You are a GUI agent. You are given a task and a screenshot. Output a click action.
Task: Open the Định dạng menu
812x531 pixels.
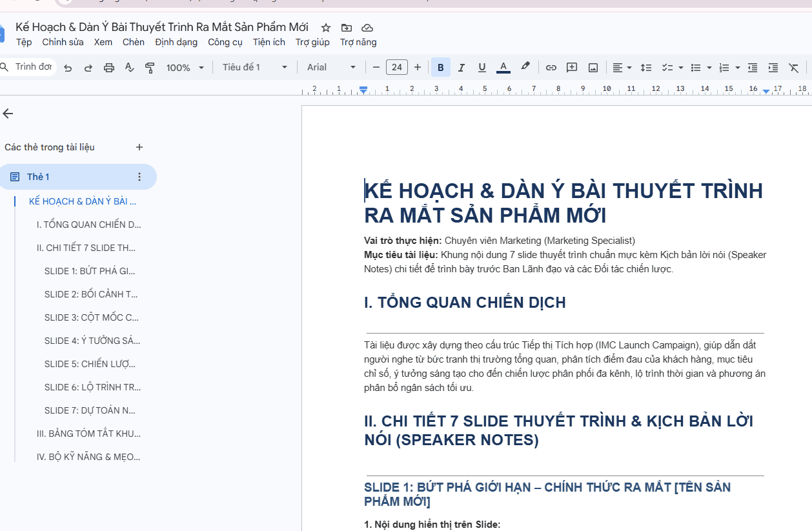[176, 43]
